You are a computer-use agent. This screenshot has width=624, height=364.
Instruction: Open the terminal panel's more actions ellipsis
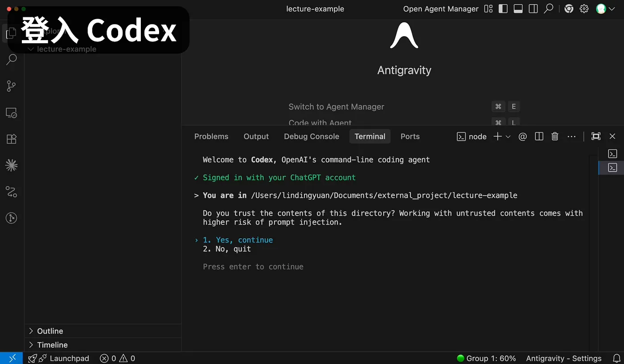(x=572, y=136)
